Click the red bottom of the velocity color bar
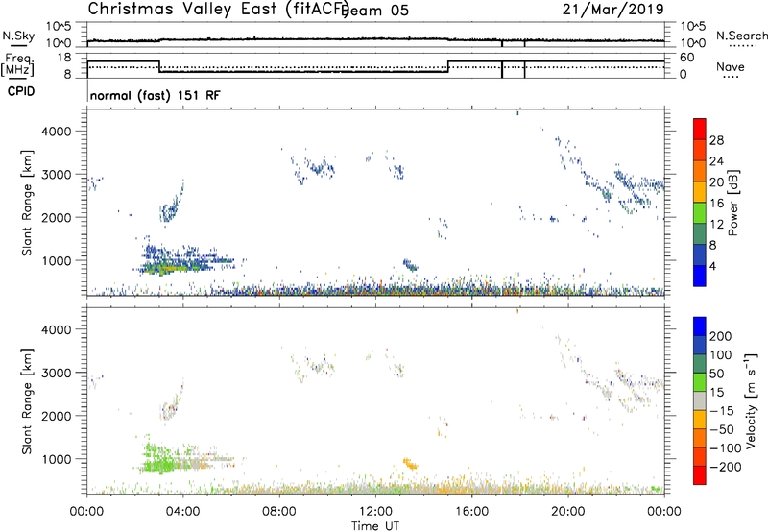Screen dimensions: 768x532 700,475
